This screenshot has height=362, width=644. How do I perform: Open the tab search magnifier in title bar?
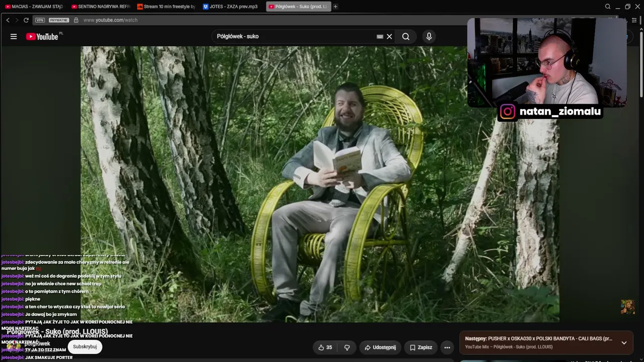[x=608, y=7]
